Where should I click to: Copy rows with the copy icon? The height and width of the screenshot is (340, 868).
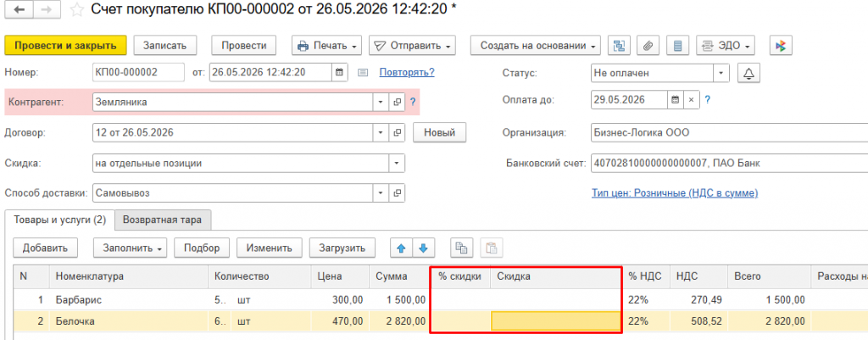click(461, 248)
